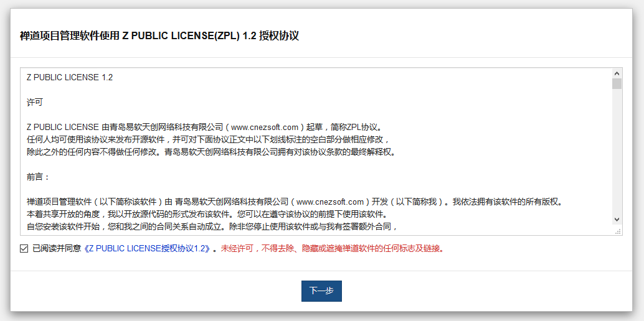Click the line starting 除此之外的任何内容
Screen dimensions: 644x321
(212, 152)
